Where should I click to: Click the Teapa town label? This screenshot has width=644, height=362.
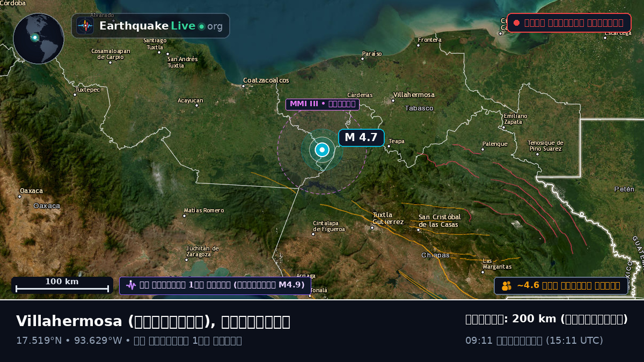point(397,142)
